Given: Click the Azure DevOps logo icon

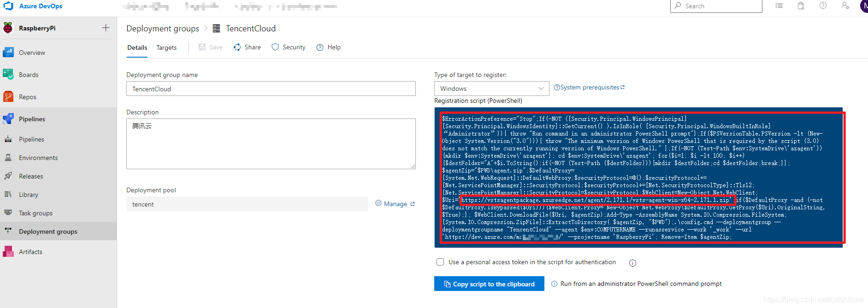Looking at the screenshot, I should click(8, 6).
